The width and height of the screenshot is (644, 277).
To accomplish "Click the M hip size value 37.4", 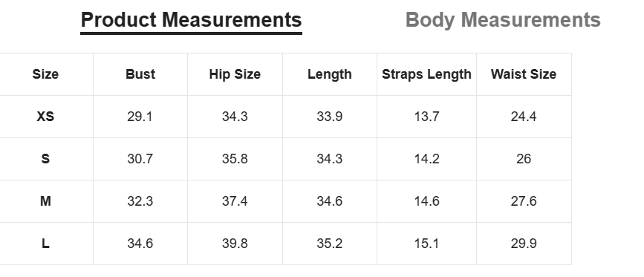I will [235, 201].
